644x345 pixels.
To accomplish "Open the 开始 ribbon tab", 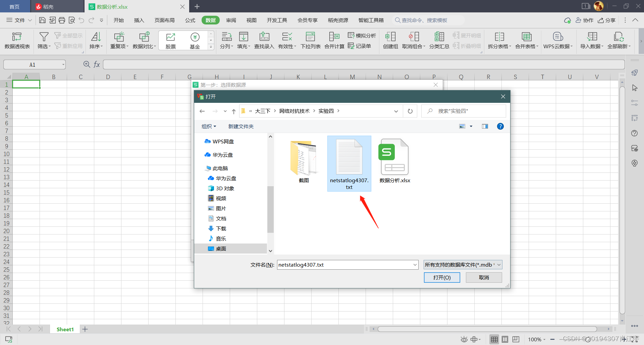I will click(x=118, y=20).
